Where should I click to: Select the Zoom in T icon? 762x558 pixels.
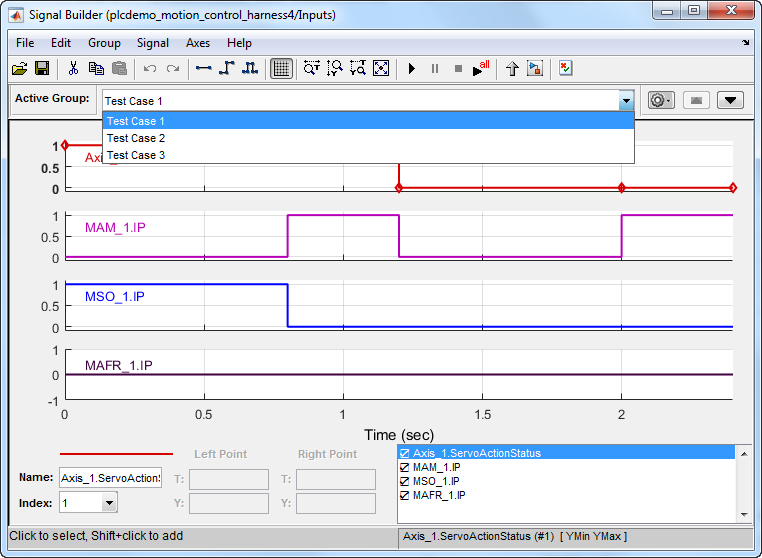pos(312,69)
